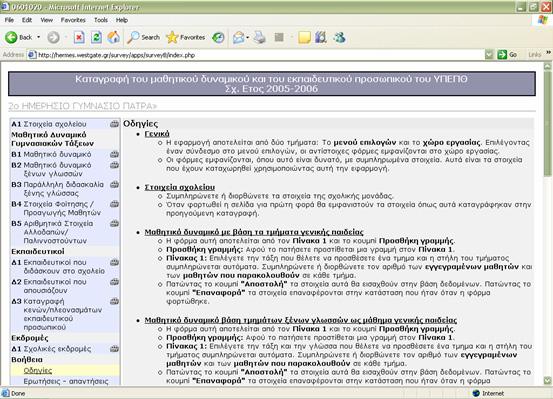553x399 pixels.
Task: Select the highlighted Οδηγίες help link
Action: click(38, 370)
